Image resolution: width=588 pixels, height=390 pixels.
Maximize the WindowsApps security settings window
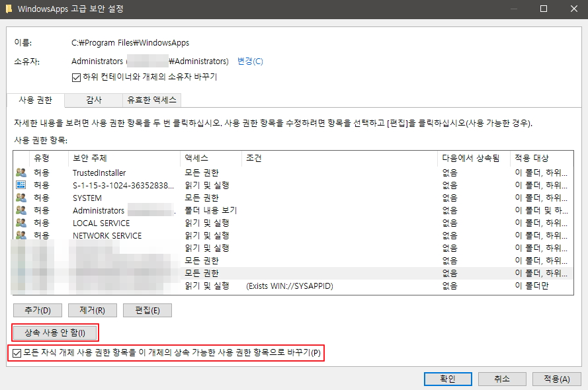(x=544, y=9)
